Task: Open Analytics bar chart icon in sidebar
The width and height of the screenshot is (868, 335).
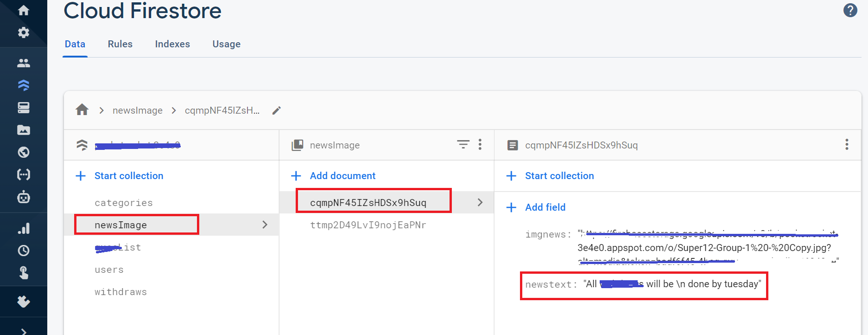Action: pos(24,228)
